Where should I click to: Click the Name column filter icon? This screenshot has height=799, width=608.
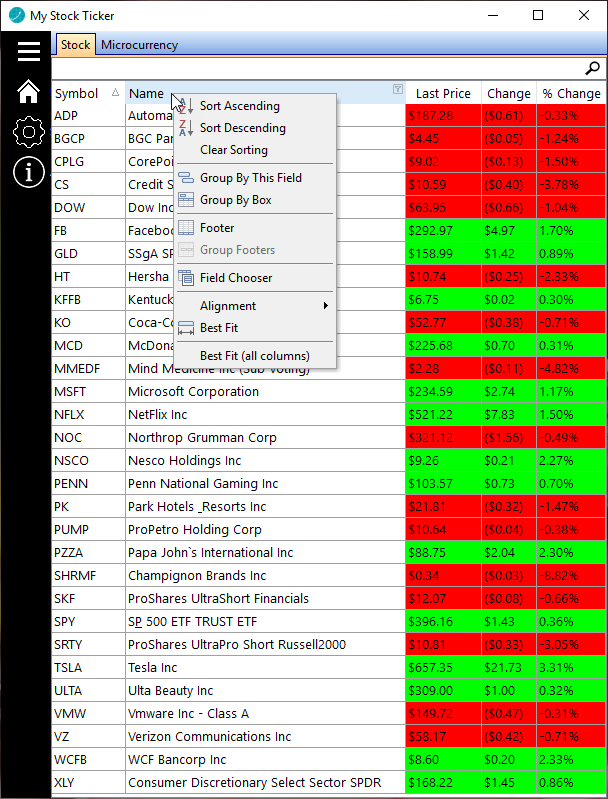click(398, 89)
